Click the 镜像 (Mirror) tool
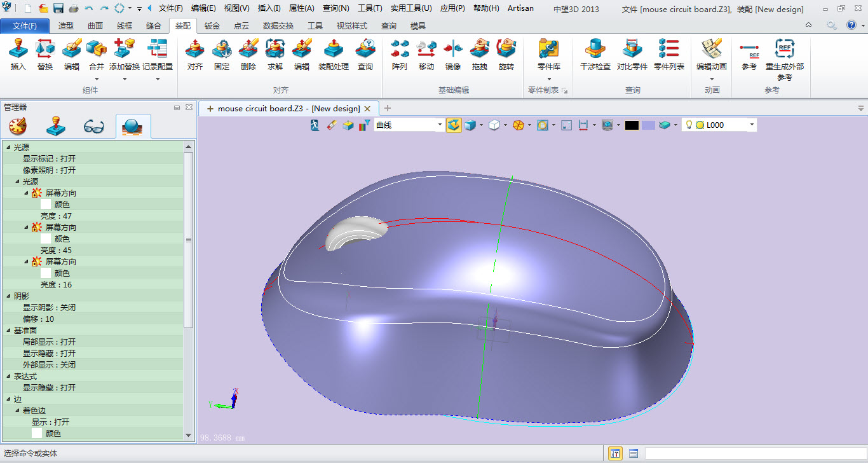This screenshot has height=463, width=868. click(x=453, y=54)
